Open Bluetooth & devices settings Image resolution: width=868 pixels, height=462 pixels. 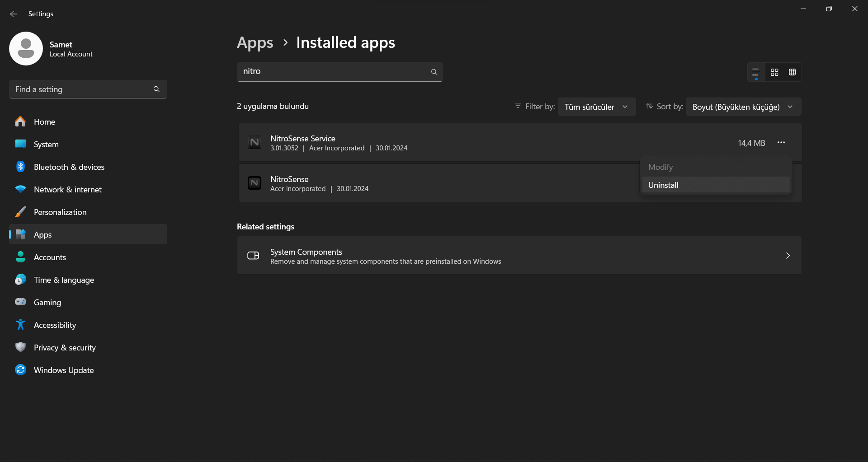pyautogui.click(x=69, y=167)
